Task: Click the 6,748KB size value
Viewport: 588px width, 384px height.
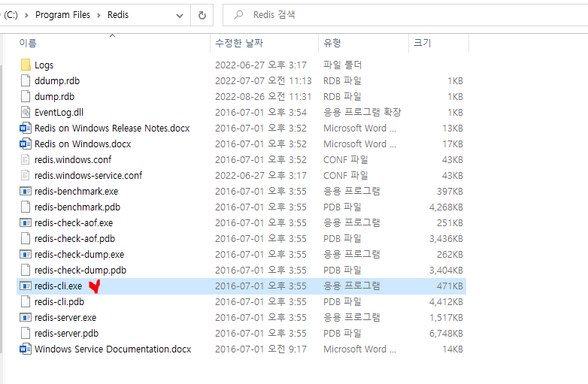Action: click(446, 333)
